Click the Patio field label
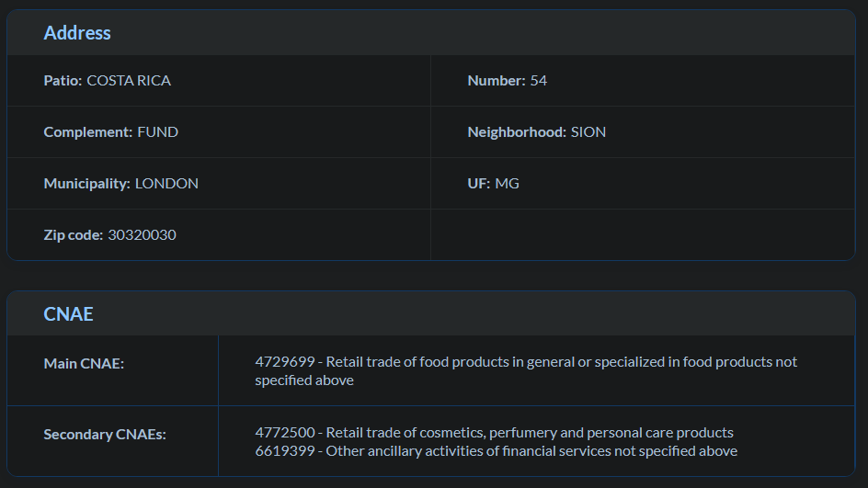 pos(63,81)
